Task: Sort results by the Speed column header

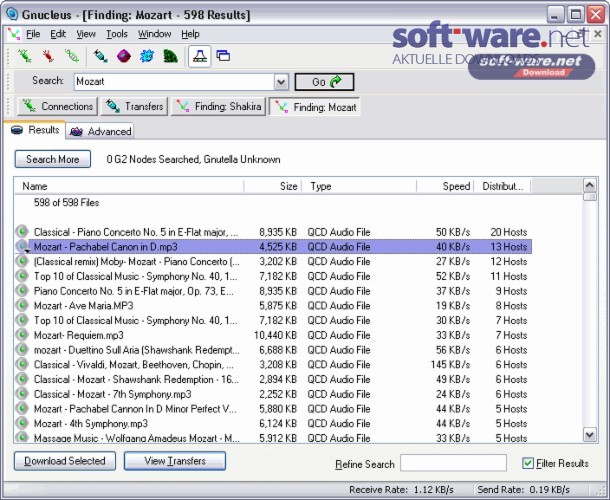Action: tap(445, 186)
